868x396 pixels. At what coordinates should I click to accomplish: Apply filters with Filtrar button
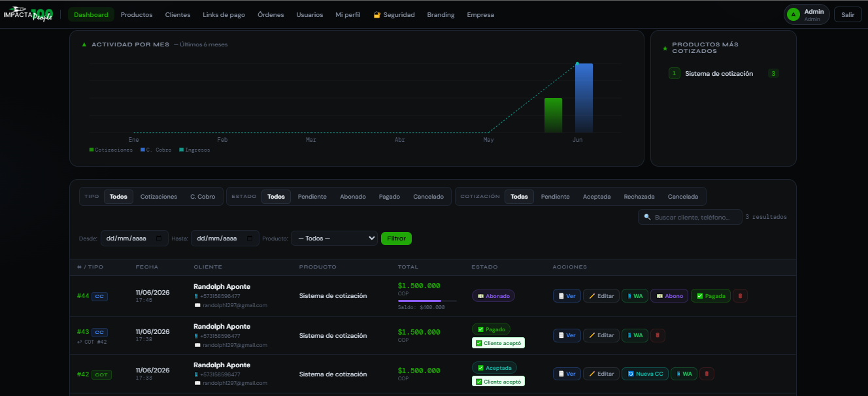[396, 239]
